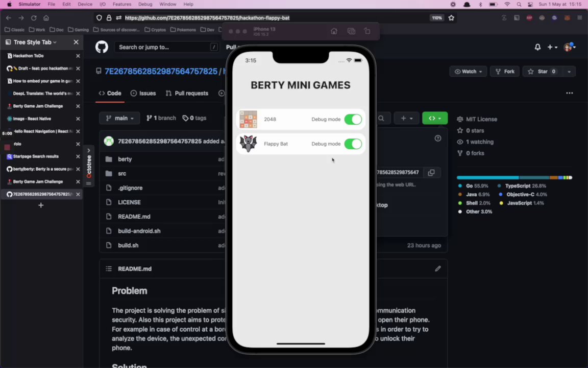Select the Hackathon ToDo tab
Image resolution: width=588 pixels, height=368 pixels.
(x=41, y=56)
